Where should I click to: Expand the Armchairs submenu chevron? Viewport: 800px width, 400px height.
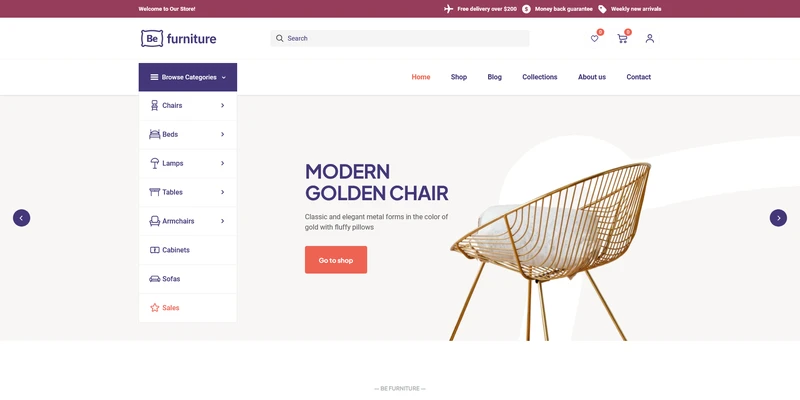[222, 221]
